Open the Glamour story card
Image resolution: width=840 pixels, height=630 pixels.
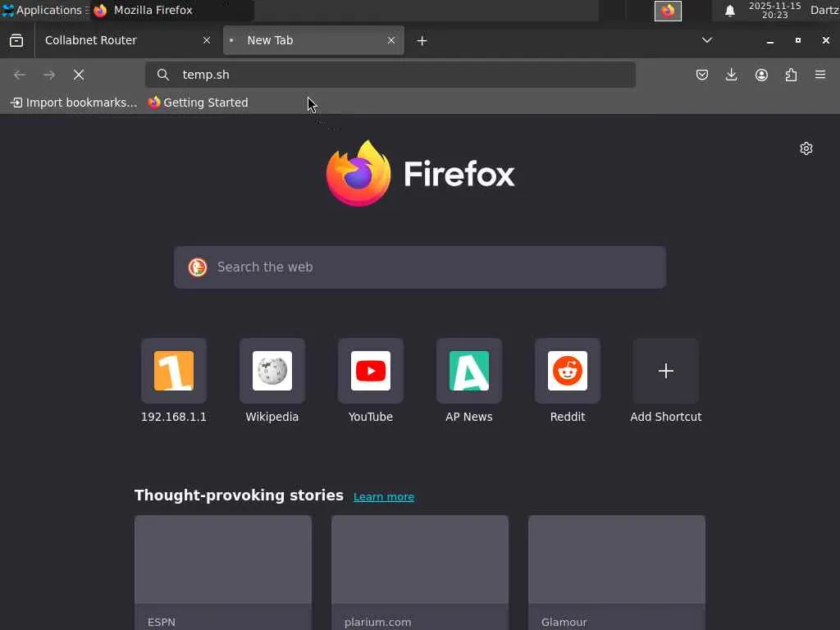(617, 572)
